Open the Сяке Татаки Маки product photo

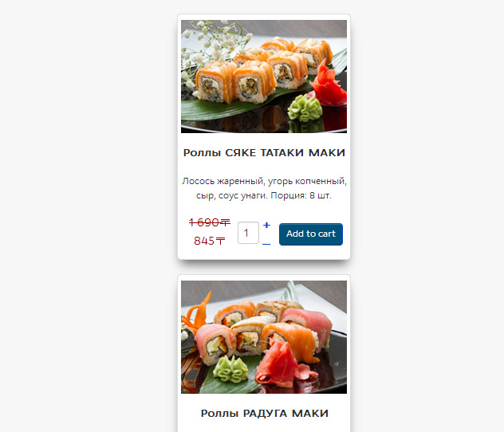264,77
